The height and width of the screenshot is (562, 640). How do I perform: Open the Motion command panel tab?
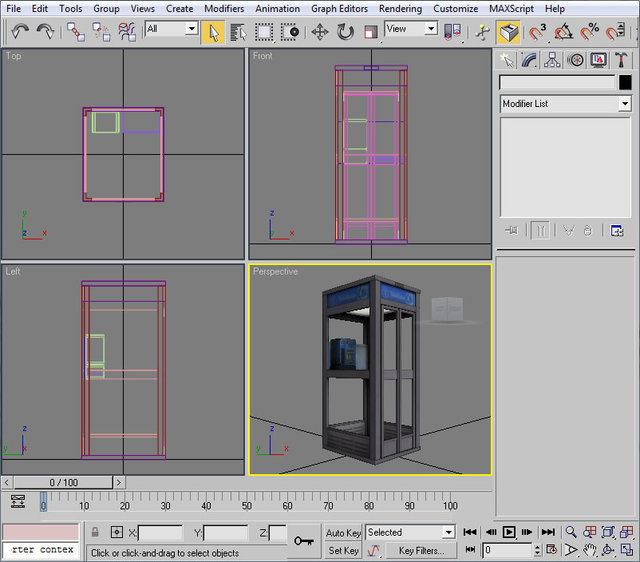[x=576, y=60]
